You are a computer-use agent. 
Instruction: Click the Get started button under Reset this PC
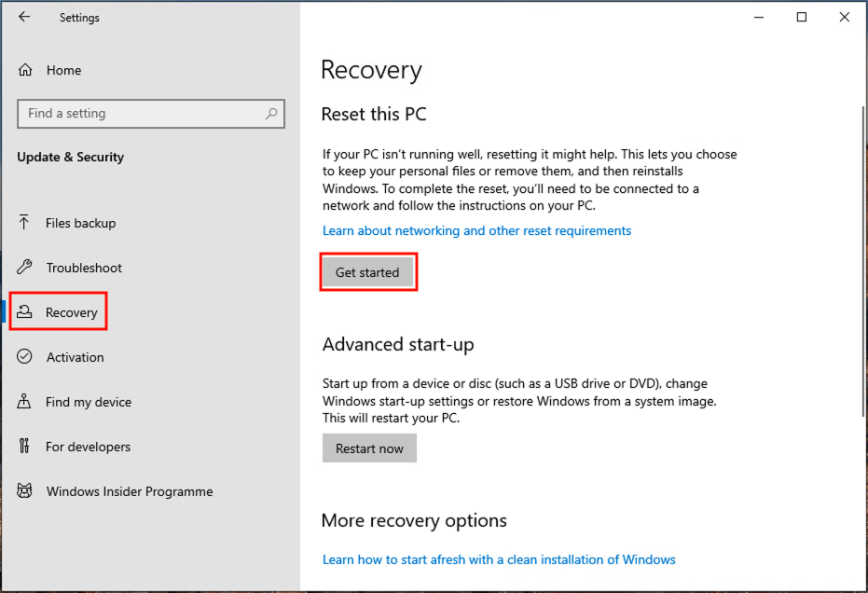[x=368, y=271]
